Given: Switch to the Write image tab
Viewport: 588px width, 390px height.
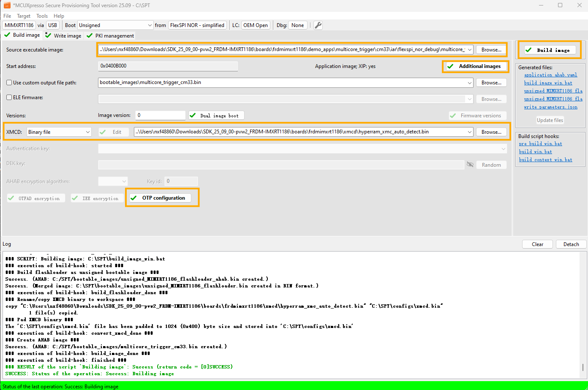Looking at the screenshot, I should 64,36.
